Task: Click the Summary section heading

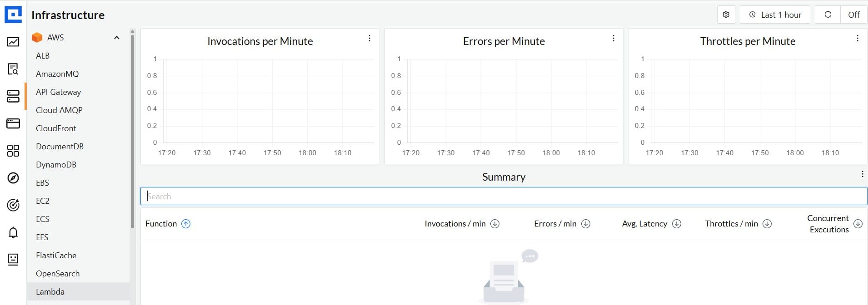Action: tap(504, 177)
